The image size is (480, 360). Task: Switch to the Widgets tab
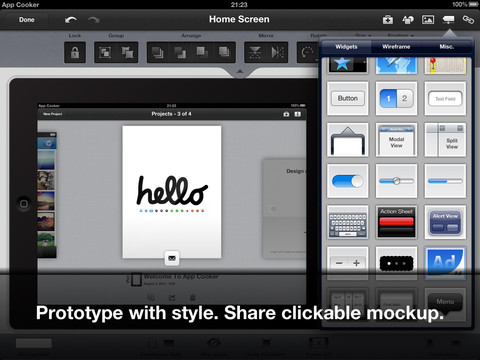coord(346,47)
